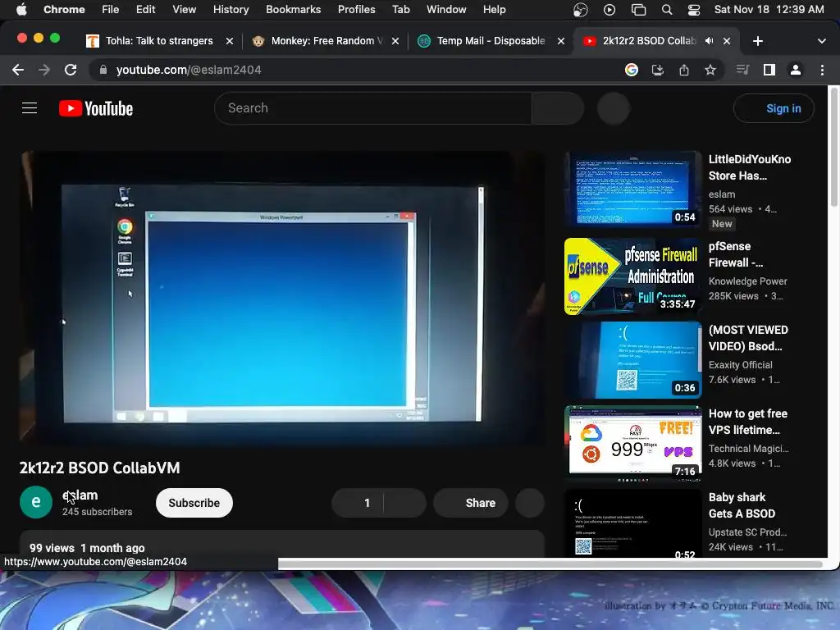The width and height of the screenshot is (840, 630).
Task: Open Spotlight search in menu bar
Action: coord(666,10)
